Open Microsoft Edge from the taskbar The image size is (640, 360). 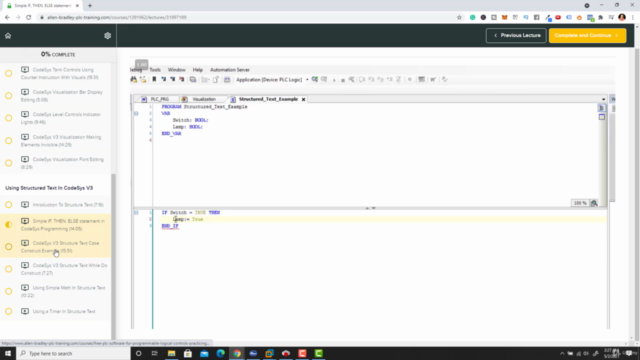coord(220,353)
